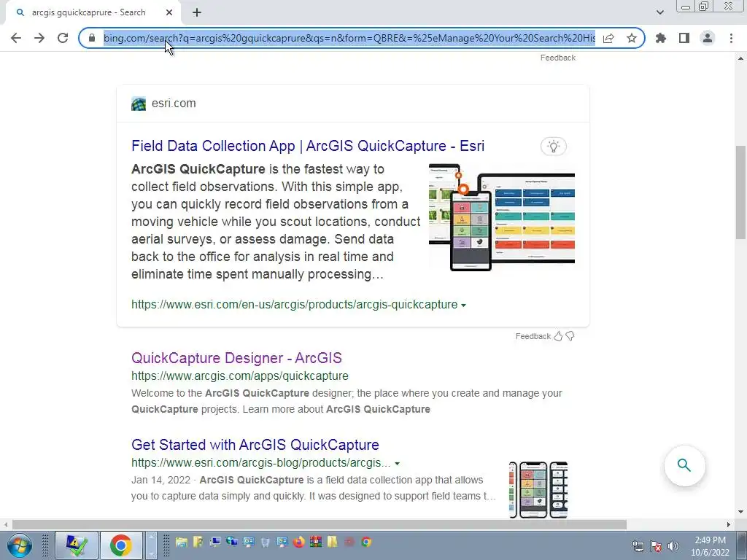
Task: View site information via lock icon
Action: [92, 38]
